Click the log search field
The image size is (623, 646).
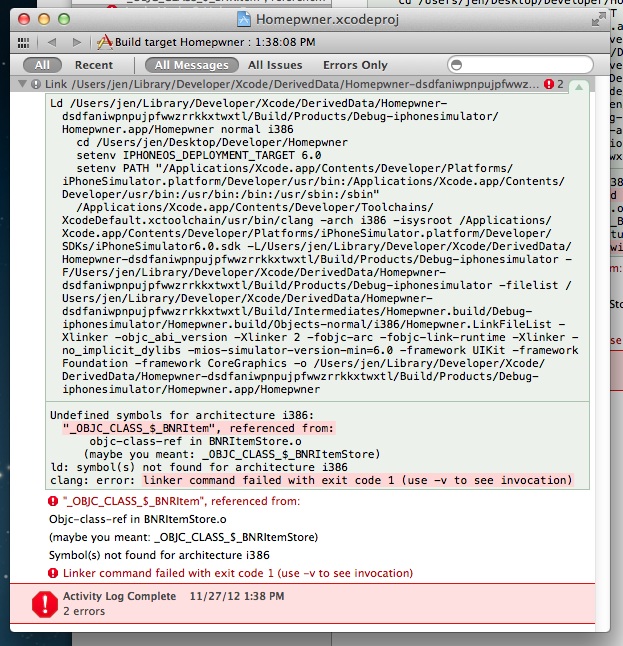coord(520,65)
